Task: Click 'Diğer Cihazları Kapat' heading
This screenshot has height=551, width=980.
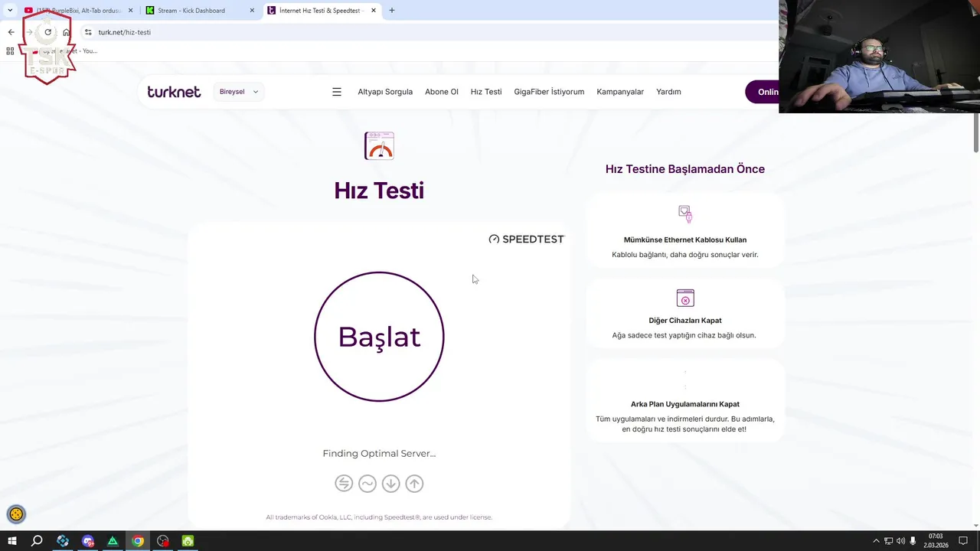Action: [x=685, y=320]
